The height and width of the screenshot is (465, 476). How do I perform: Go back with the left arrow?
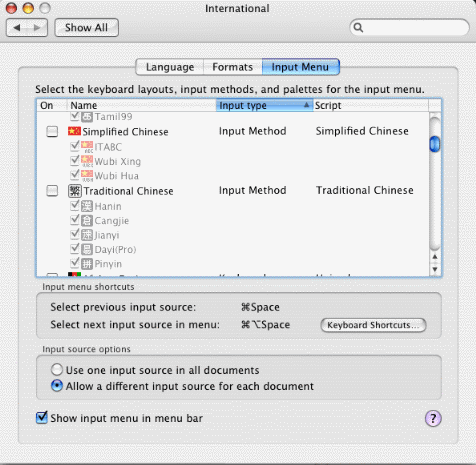pos(17,28)
